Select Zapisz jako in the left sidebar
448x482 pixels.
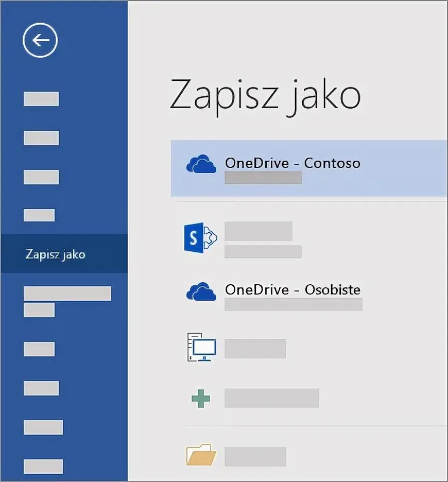point(64,253)
